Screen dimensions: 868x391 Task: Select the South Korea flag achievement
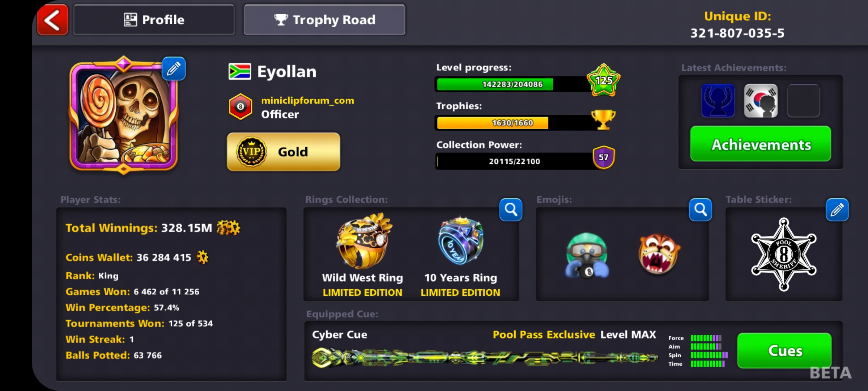(761, 101)
